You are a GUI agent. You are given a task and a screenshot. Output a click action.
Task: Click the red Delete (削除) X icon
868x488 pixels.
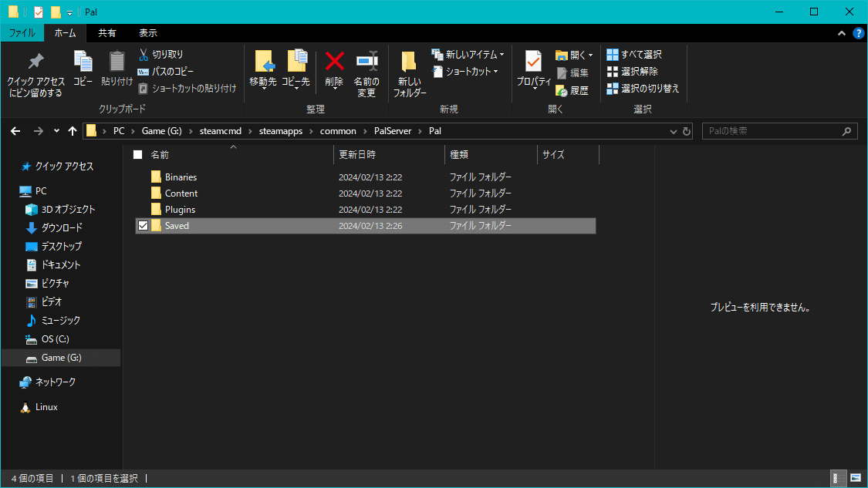(334, 61)
